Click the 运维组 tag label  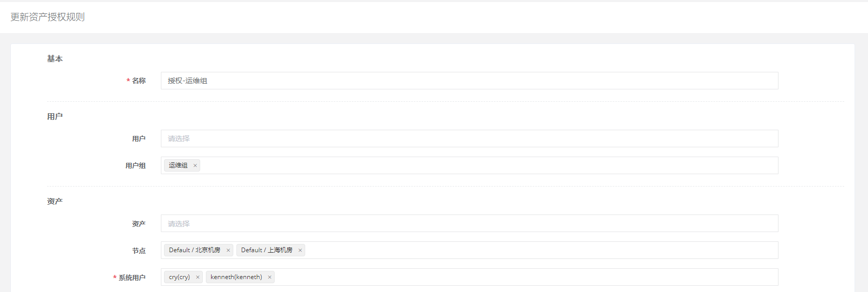pyautogui.click(x=178, y=165)
